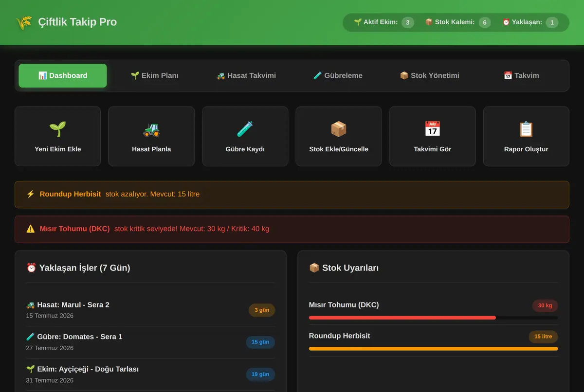Click the alarm clock icon beside Yaklaşan İşler

point(32,267)
